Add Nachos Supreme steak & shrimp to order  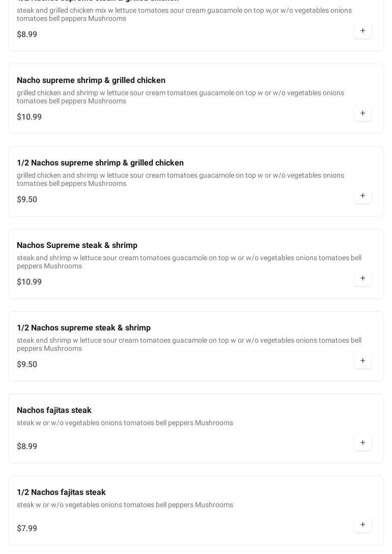click(x=362, y=278)
